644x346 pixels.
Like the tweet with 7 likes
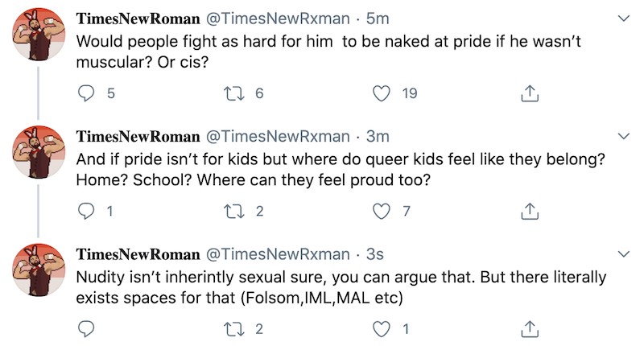382,211
